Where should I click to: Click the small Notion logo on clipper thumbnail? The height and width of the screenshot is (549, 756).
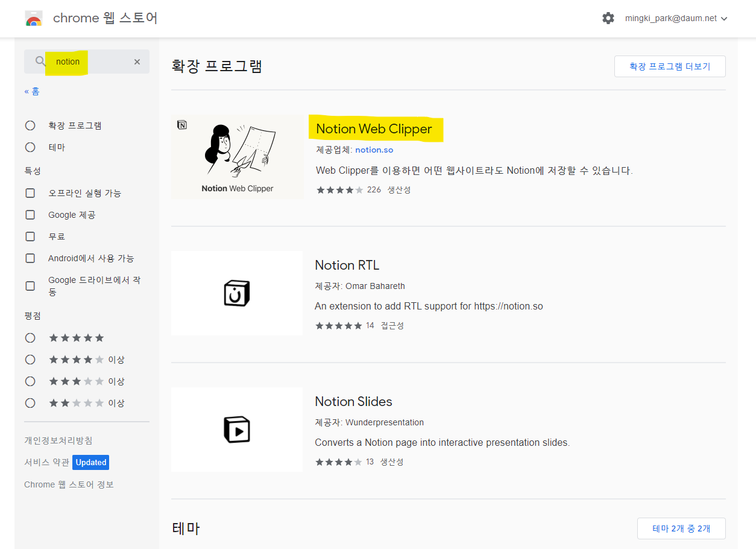pos(182,125)
